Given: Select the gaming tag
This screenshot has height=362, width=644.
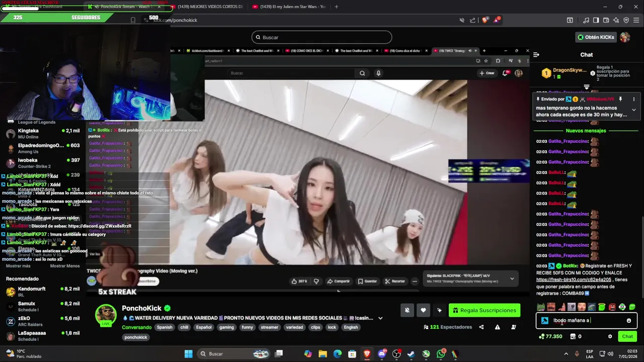Looking at the screenshot, I should (x=226, y=327).
